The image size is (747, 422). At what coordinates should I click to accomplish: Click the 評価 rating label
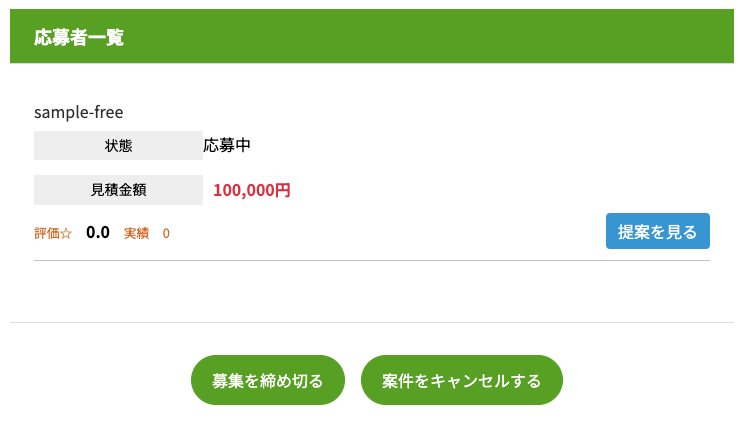pos(47,233)
